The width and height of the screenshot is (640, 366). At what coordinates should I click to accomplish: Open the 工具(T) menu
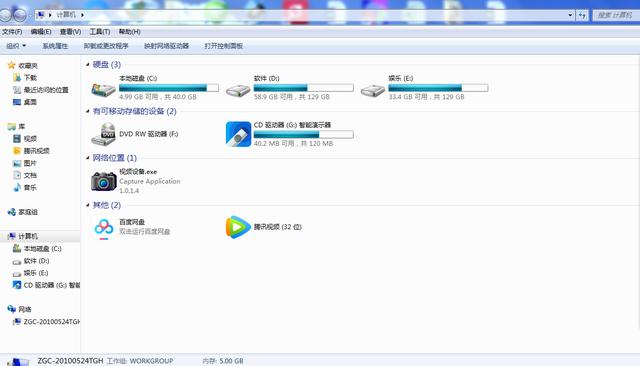coord(100,32)
